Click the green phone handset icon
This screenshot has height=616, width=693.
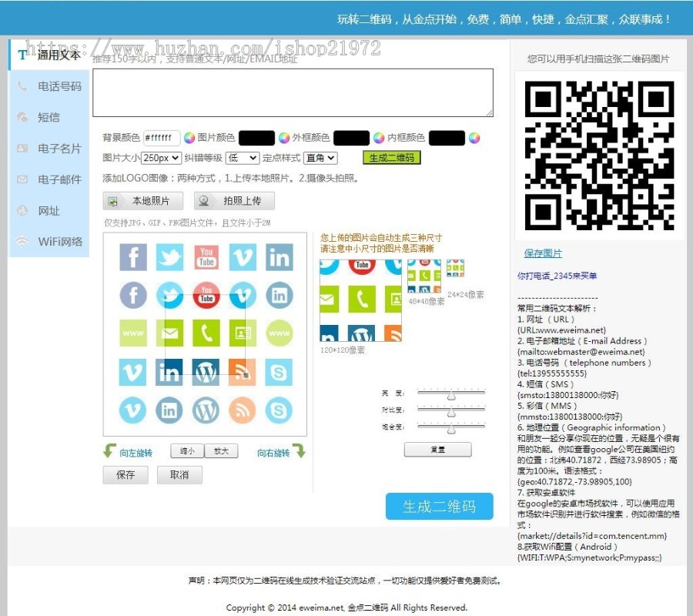pyautogui.click(x=206, y=333)
